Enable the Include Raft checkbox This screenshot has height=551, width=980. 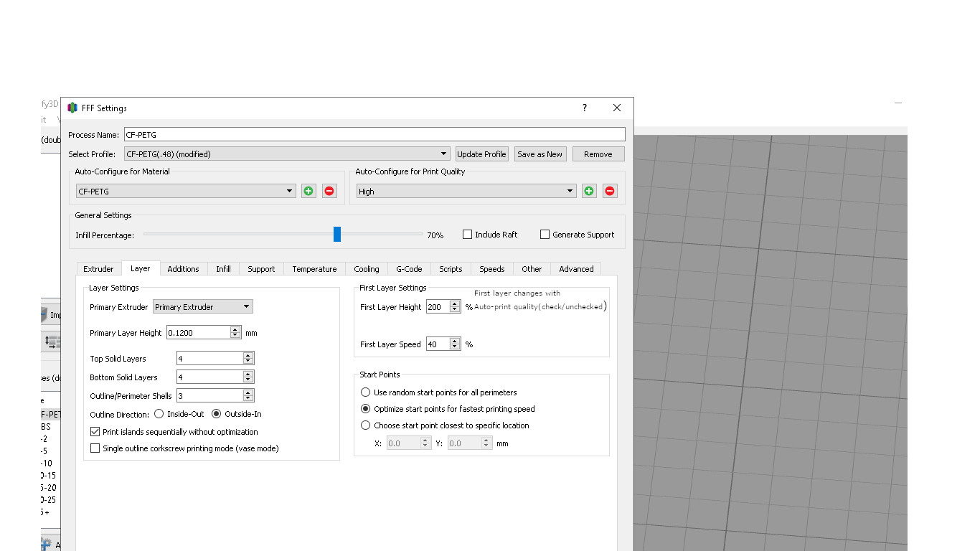tap(467, 235)
